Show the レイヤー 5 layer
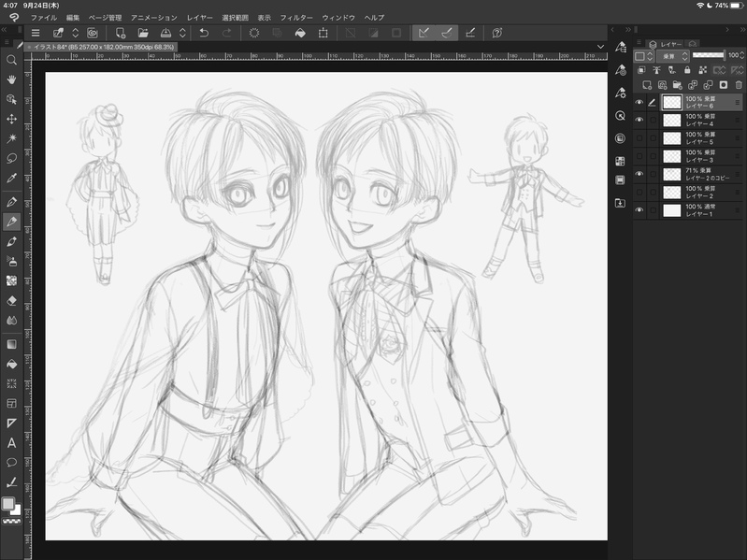Screen dimensions: 747x560 [639, 138]
